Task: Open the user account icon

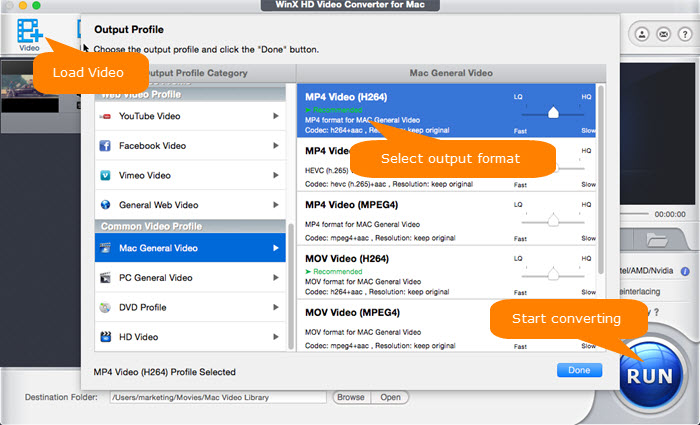Action: (x=642, y=34)
